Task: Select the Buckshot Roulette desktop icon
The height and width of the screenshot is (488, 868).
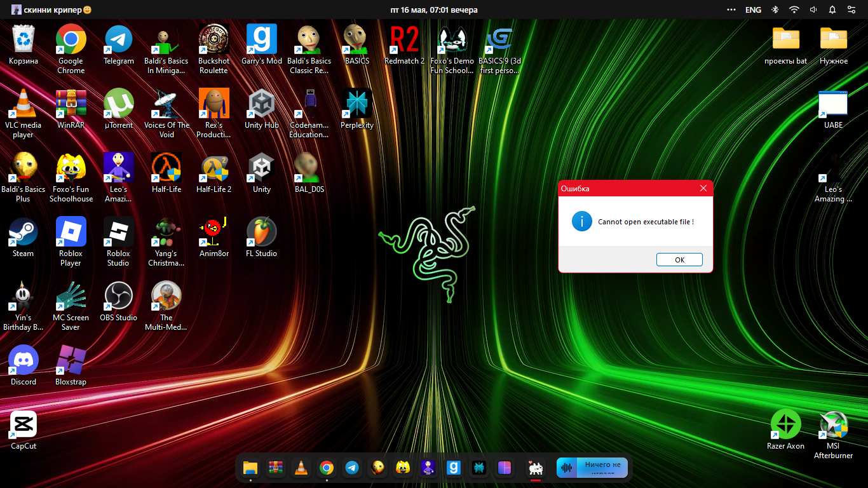Action: coord(214,49)
